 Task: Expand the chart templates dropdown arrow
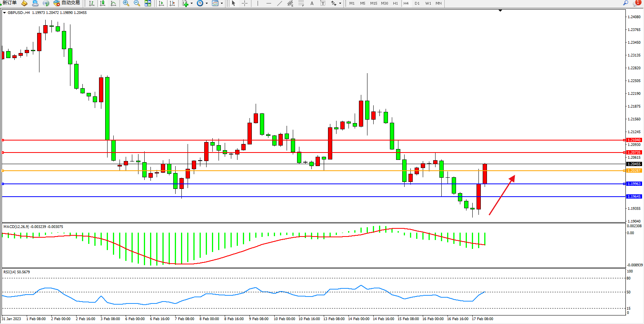point(222,3)
